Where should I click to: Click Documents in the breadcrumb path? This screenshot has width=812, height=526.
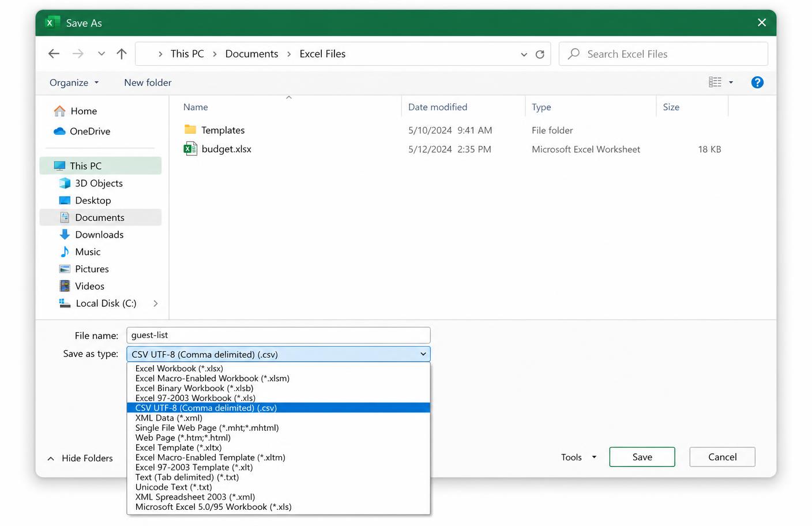tap(251, 54)
